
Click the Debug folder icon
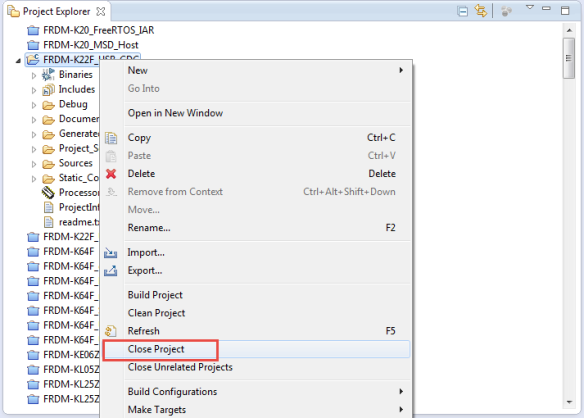click(x=48, y=105)
